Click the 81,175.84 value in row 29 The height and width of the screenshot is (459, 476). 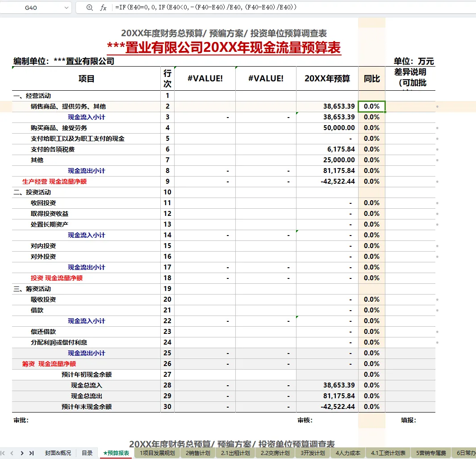click(339, 396)
